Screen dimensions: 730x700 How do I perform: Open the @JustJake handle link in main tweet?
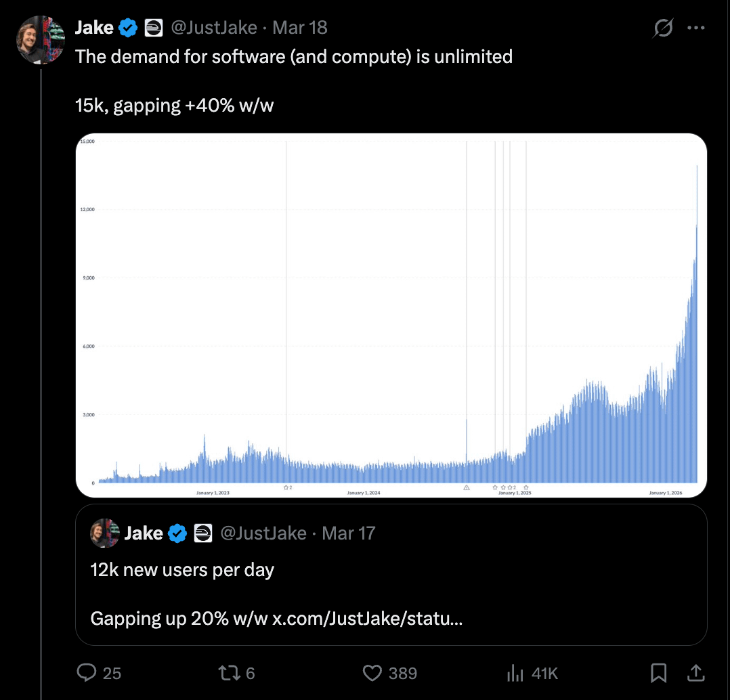(x=214, y=28)
